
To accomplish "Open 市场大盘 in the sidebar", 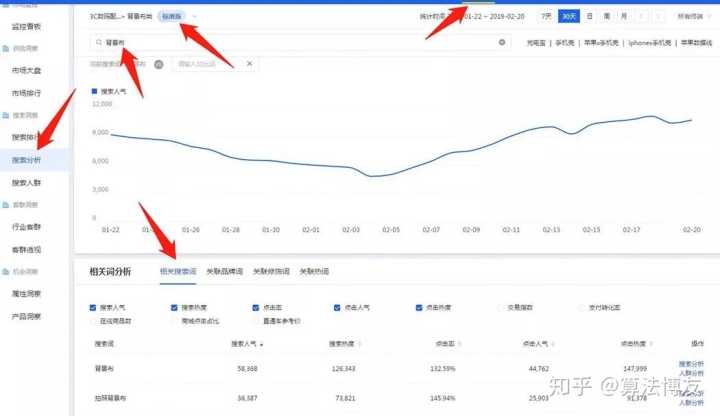I will pos(26,70).
